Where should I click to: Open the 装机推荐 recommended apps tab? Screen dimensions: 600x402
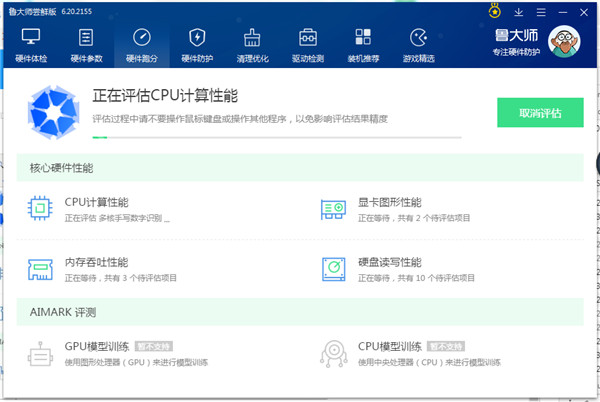click(x=363, y=45)
